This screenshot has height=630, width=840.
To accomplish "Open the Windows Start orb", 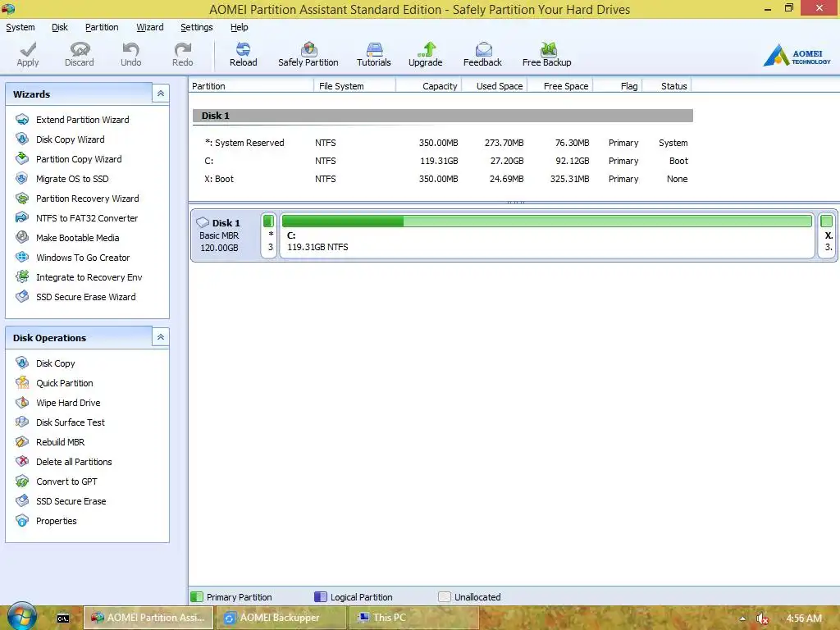I will pos(22,616).
